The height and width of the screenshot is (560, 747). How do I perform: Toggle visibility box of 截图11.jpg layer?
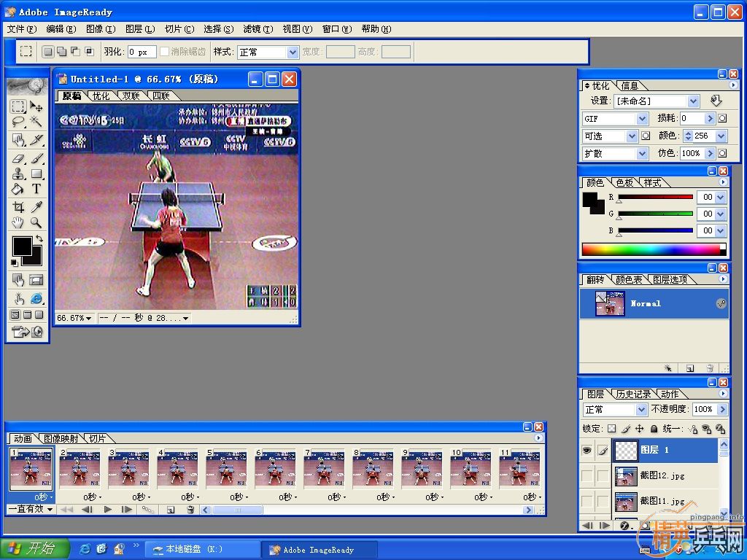click(587, 501)
